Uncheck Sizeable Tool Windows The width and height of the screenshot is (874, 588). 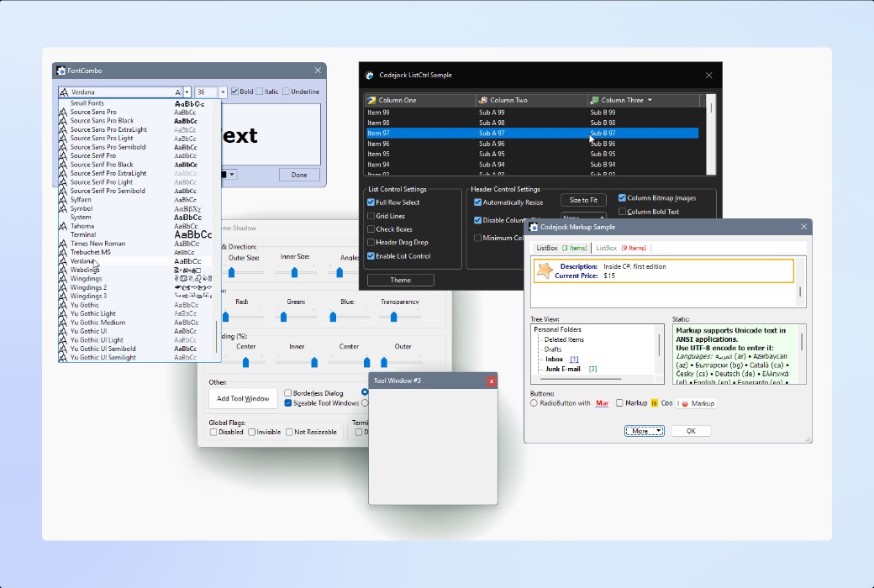pyautogui.click(x=288, y=403)
